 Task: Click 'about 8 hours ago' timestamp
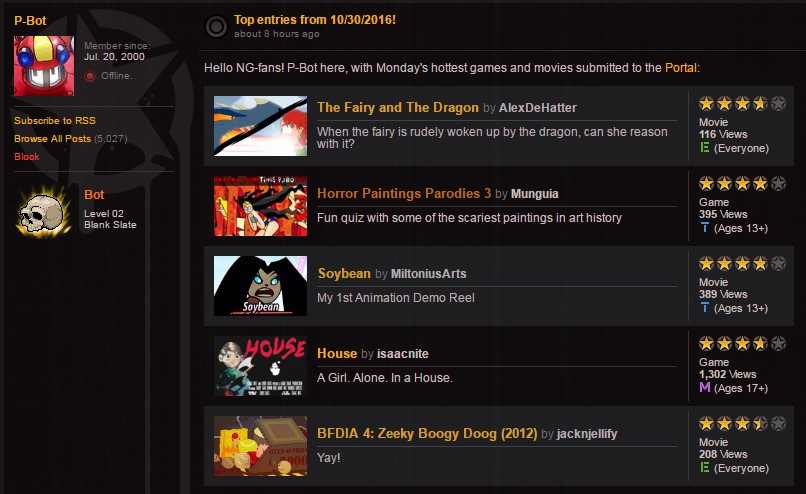277,34
